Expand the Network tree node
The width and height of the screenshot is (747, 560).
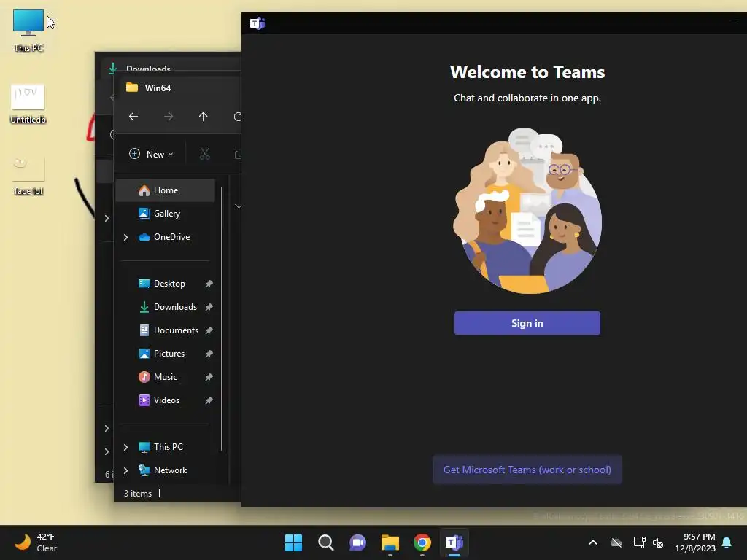[125, 470]
